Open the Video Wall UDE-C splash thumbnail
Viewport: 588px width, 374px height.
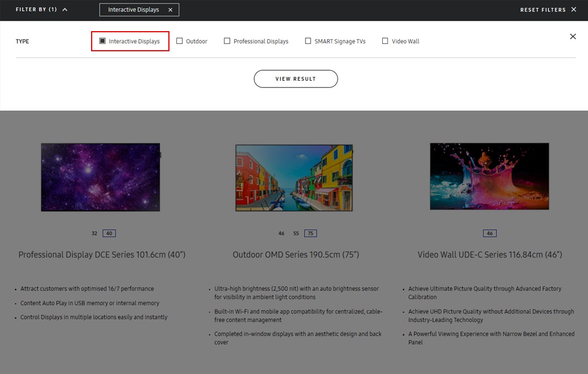point(489,176)
